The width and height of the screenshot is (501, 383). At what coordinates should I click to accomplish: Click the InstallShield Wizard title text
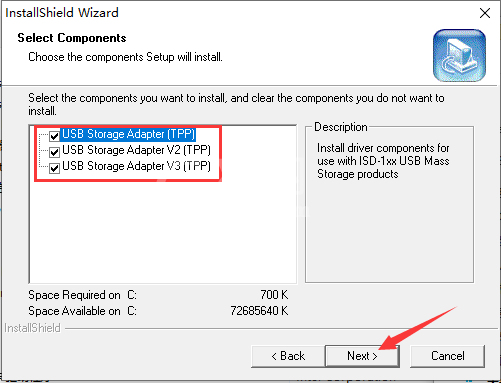[62, 13]
